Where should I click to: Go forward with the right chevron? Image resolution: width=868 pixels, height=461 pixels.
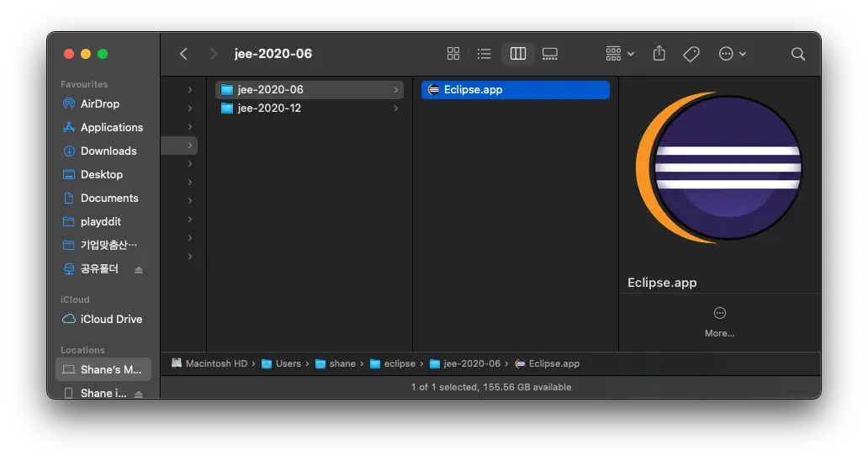213,54
